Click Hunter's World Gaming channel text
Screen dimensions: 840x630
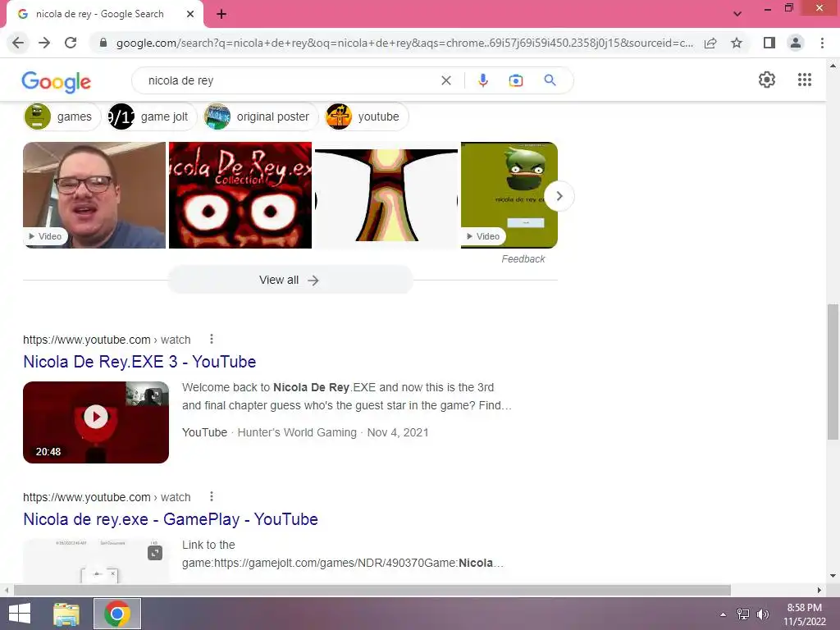coord(297,432)
